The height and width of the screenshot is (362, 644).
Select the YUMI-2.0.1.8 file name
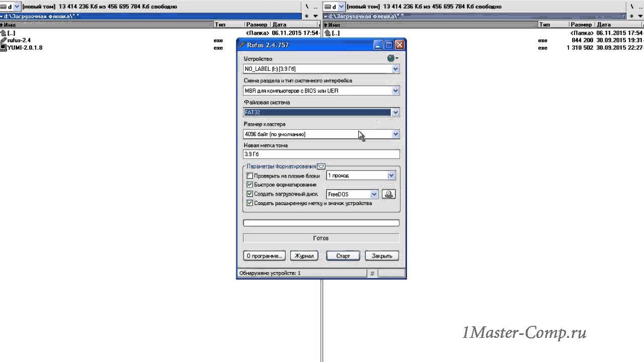pos(25,48)
